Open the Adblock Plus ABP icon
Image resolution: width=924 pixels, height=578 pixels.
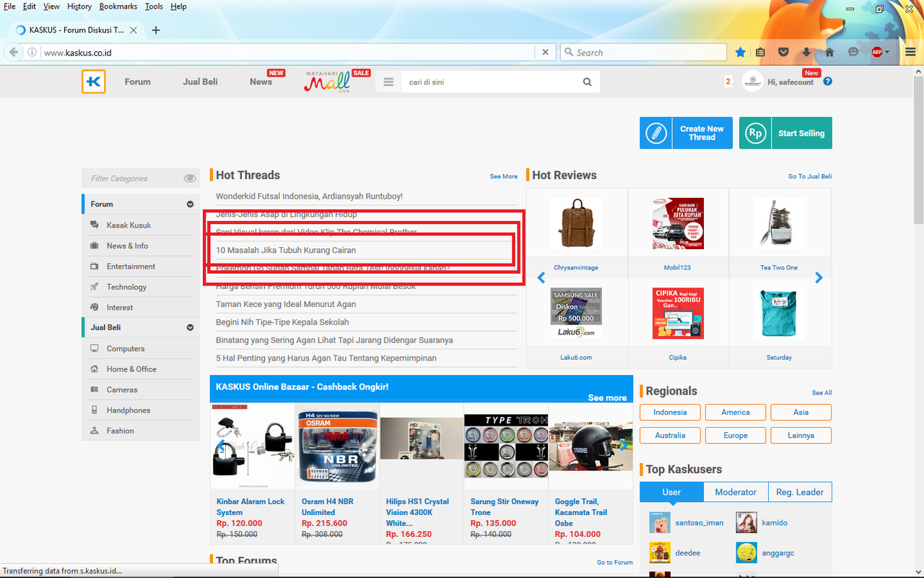(877, 52)
